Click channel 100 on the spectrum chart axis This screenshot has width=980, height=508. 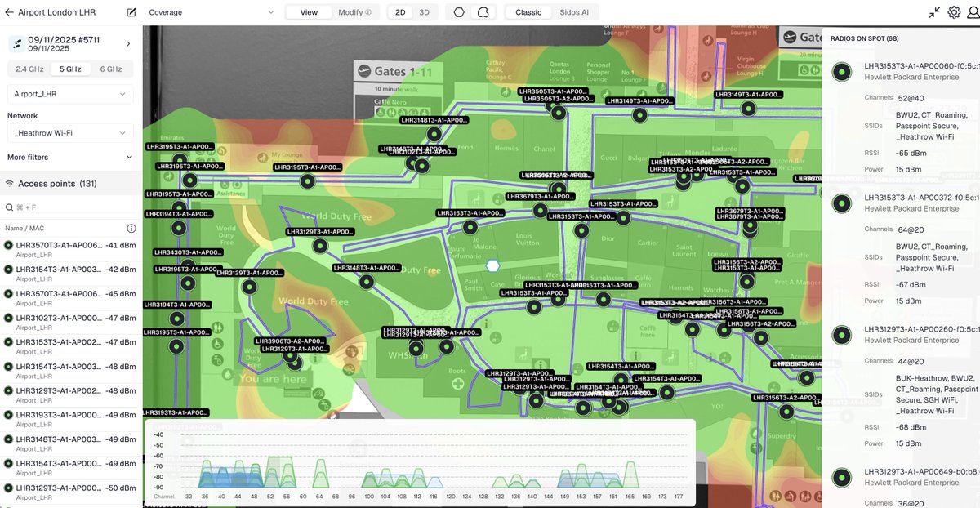point(368,496)
